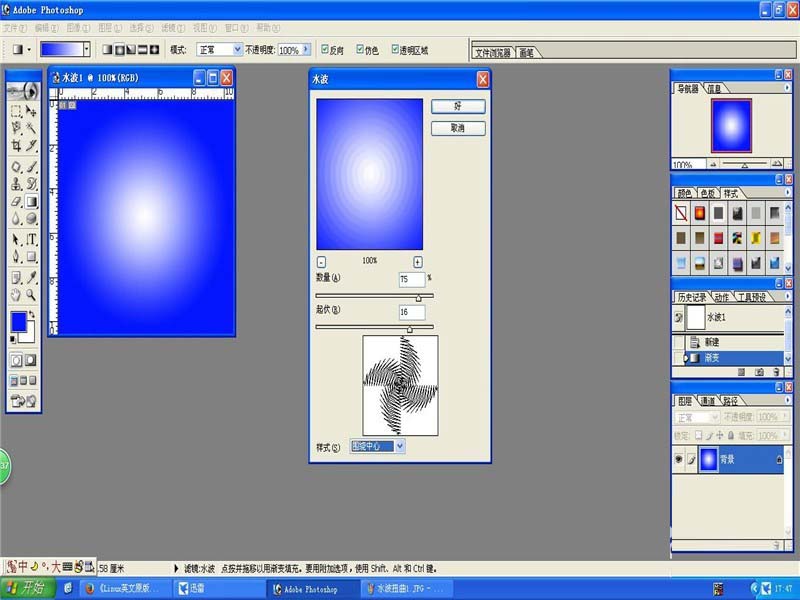Click the 取消 cancel button
Image resolution: width=800 pixels, height=600 pixels.
click(458, 128)
